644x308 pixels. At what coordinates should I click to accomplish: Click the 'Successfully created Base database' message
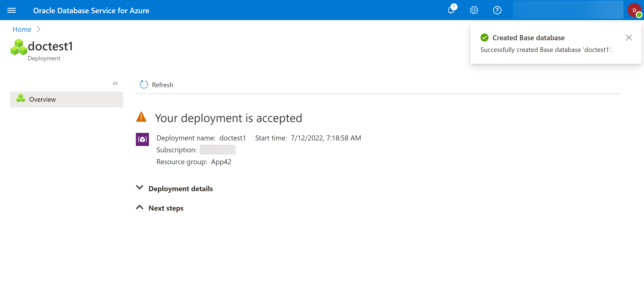point(546,50)
